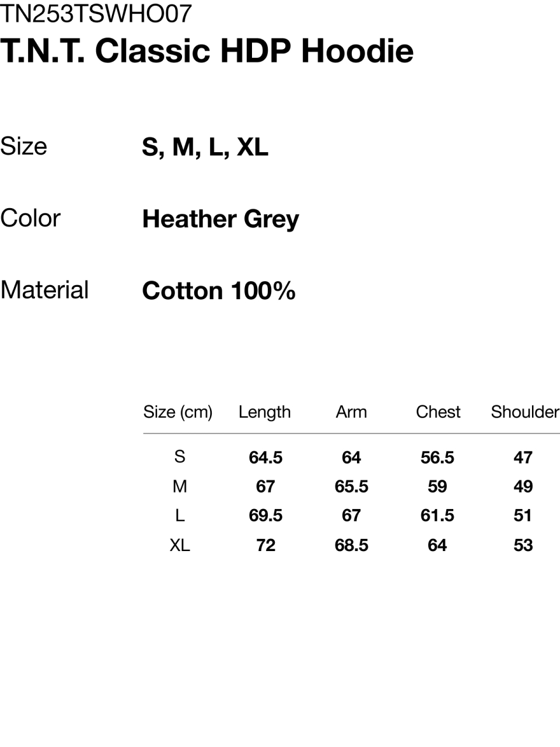The width and height of the screenshot is (560, 747).
Task: Click the M row label in table
Action: point(180,486)
